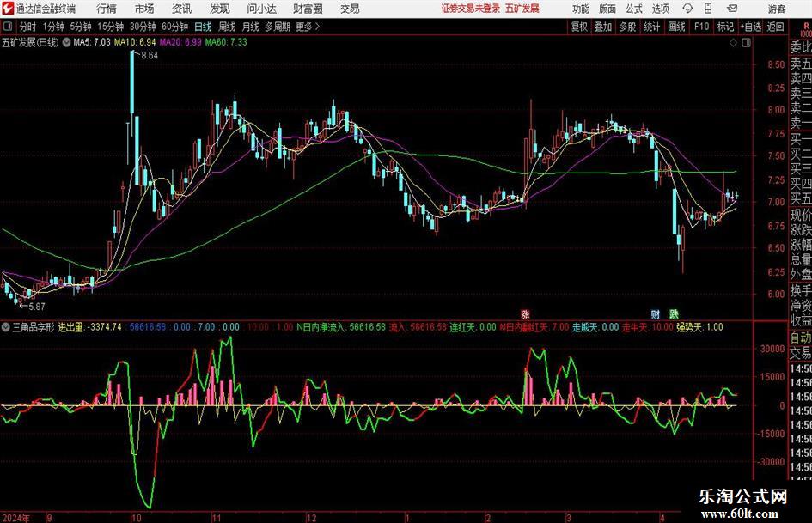
Task: Click the 进出量: -3374.74 indicator value
Action: click(x=90, y=327)
